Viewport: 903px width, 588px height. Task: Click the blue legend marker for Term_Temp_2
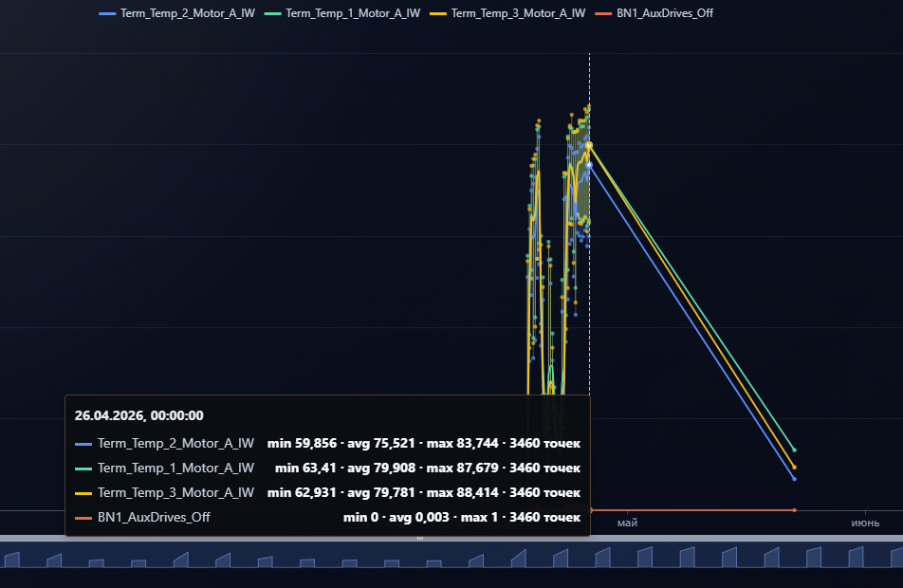pyautogui.click(x=107, y=13)
